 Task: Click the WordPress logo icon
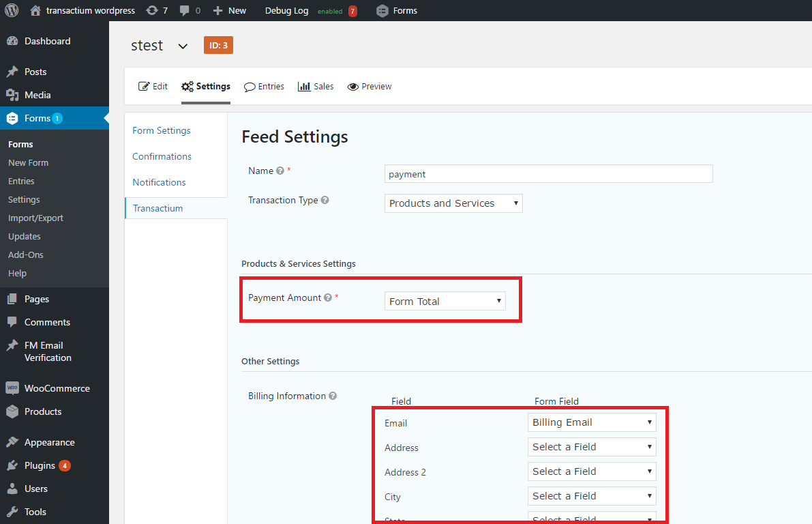point(12,10)
